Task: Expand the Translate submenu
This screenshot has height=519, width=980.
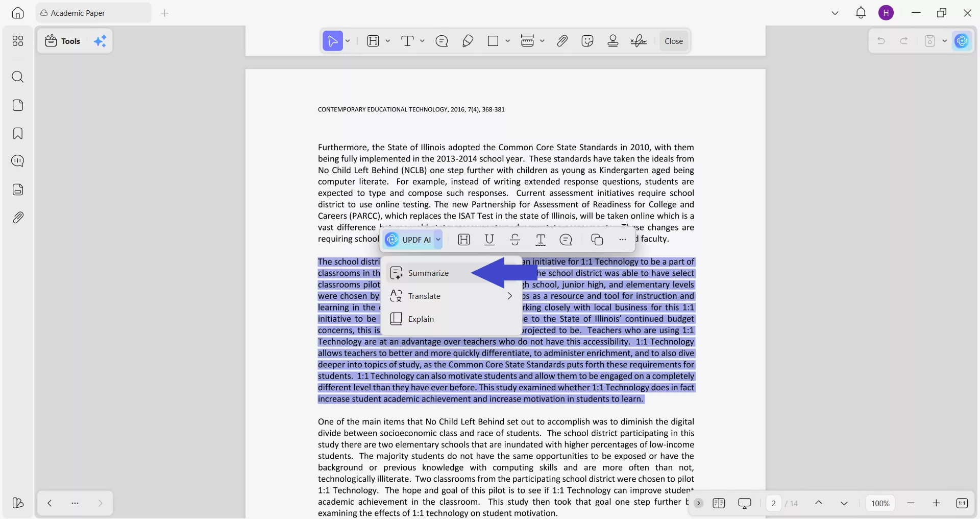Action: click(509, 296)
